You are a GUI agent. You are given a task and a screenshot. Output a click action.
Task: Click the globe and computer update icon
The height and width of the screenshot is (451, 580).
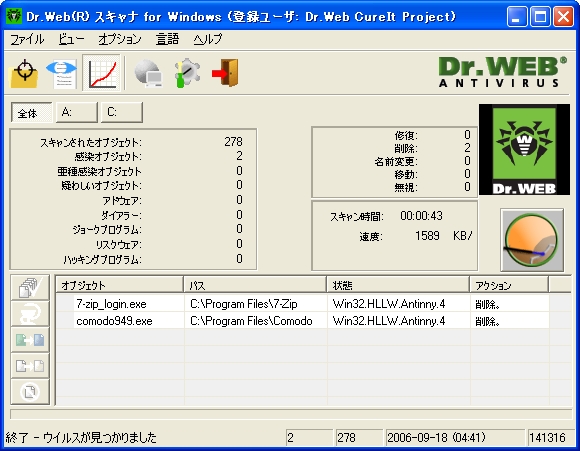point(148,73)
